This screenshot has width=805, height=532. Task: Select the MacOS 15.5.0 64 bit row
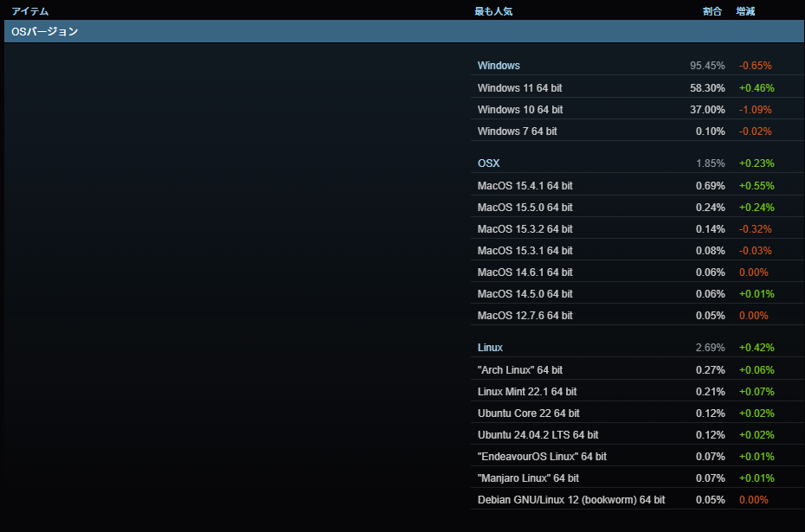[637, 208]
